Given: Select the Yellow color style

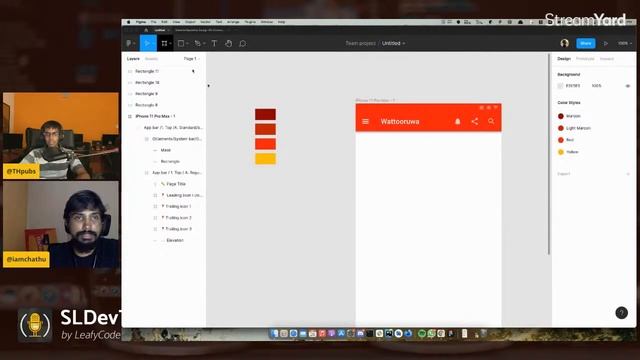Looking at the screenshot, I should pos(568,152).
